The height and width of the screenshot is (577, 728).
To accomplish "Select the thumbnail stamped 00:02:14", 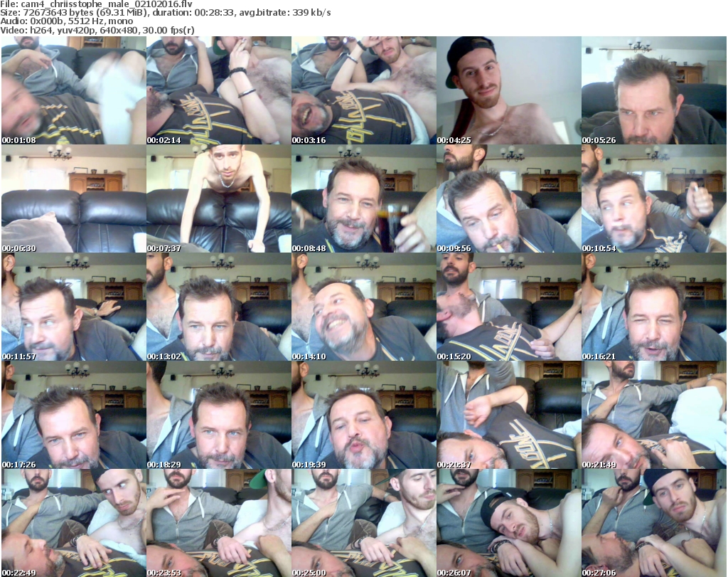I will (x=219, y=90).
